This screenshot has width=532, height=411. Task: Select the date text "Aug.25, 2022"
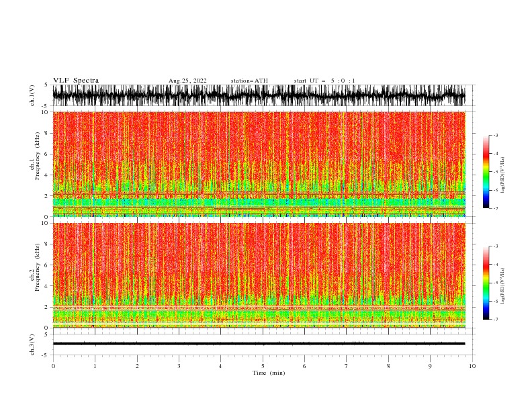point(187,81)
